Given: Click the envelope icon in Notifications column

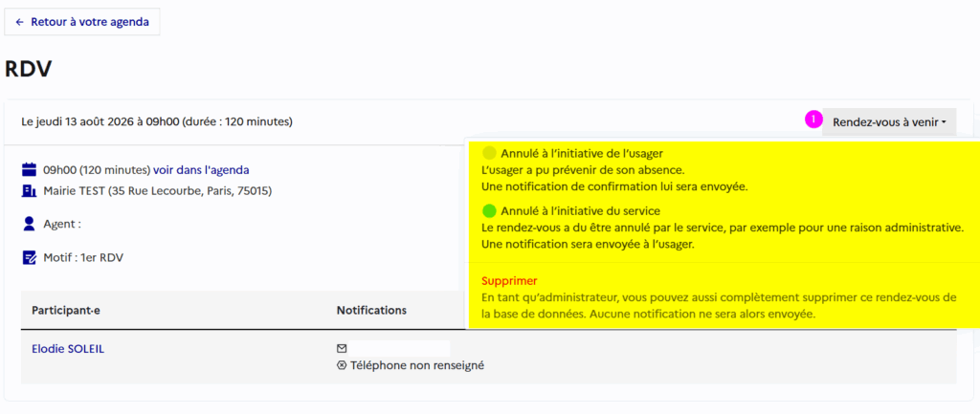Looking at the screenshot, I should tap(342, 348).
